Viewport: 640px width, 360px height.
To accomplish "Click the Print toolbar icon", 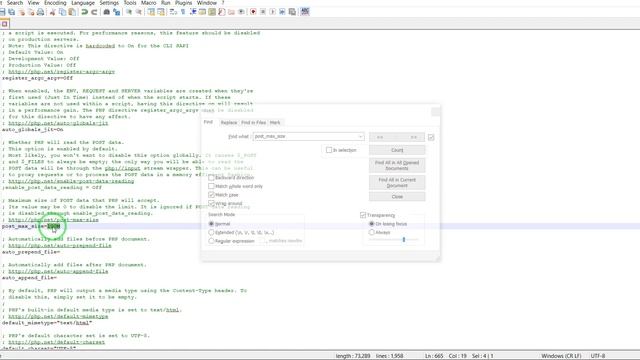I will coord(40,12).
